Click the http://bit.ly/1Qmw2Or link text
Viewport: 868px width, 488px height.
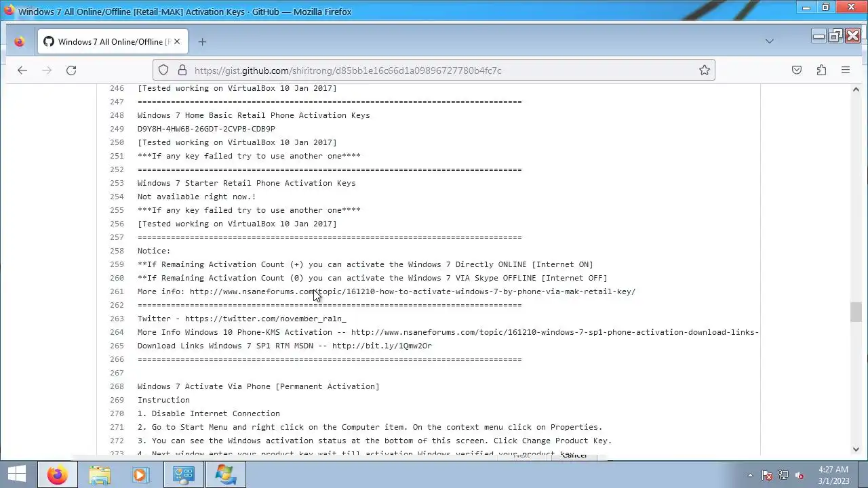[382, 346]
